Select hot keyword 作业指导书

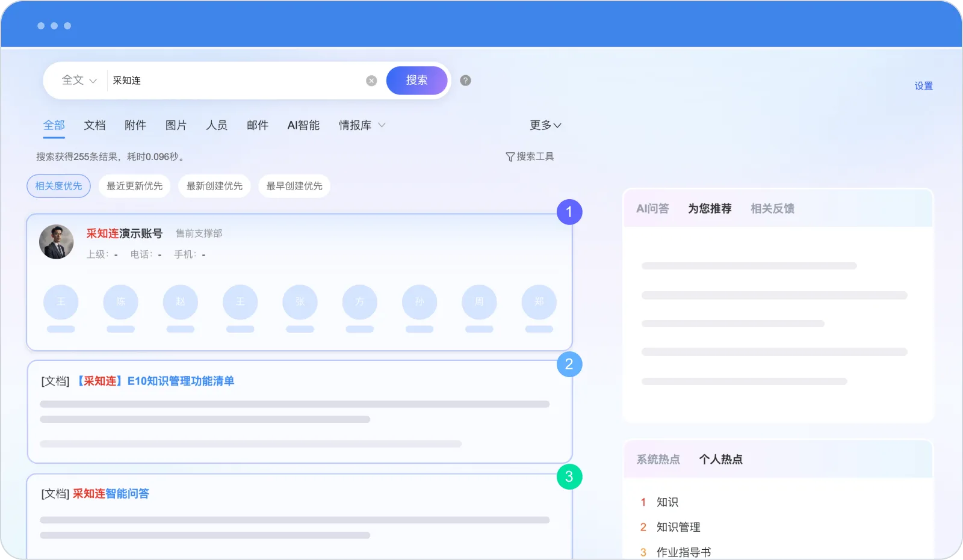pyautogui.click(x=684, y=552)
